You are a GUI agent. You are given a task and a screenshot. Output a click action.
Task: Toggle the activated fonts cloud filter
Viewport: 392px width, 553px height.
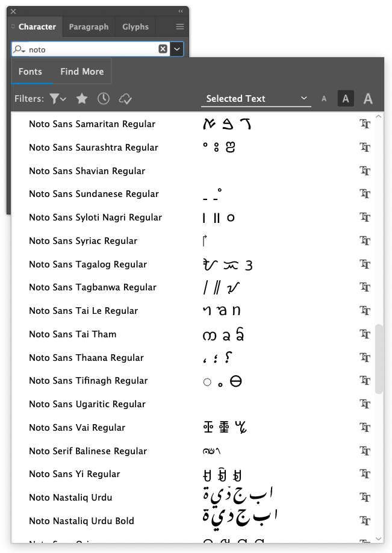click(125, 99)
